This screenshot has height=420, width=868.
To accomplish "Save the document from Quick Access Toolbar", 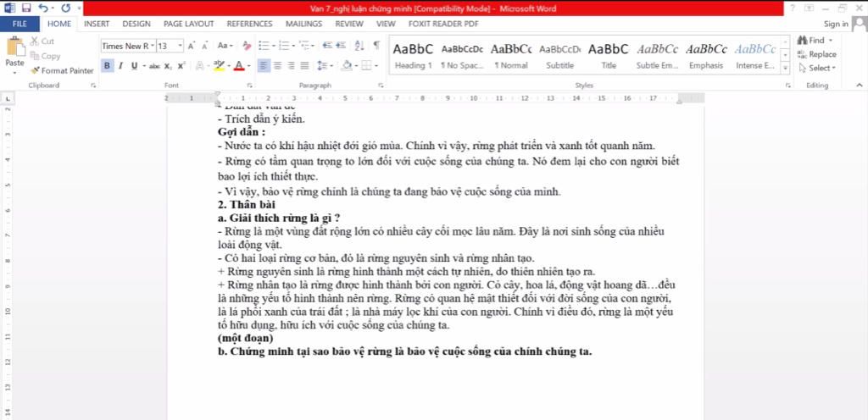I will point(26,8).
